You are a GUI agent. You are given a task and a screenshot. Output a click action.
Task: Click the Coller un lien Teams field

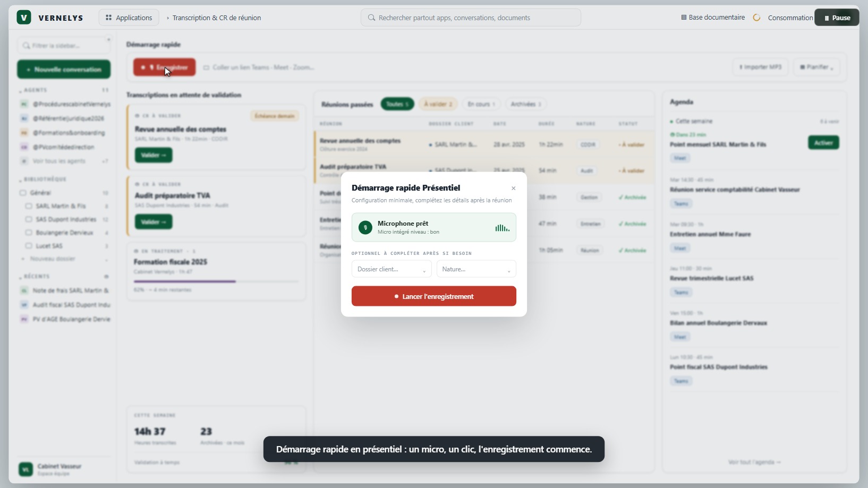tap(263, 67)
